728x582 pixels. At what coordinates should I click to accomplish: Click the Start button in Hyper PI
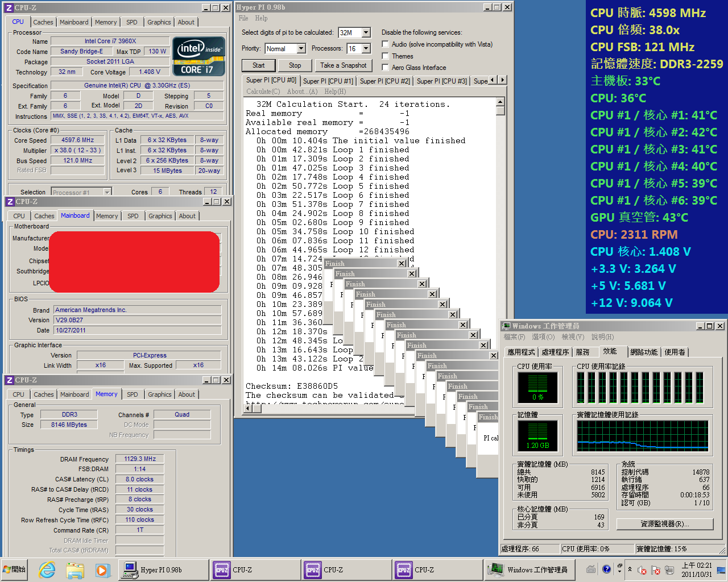coord(259,65)
